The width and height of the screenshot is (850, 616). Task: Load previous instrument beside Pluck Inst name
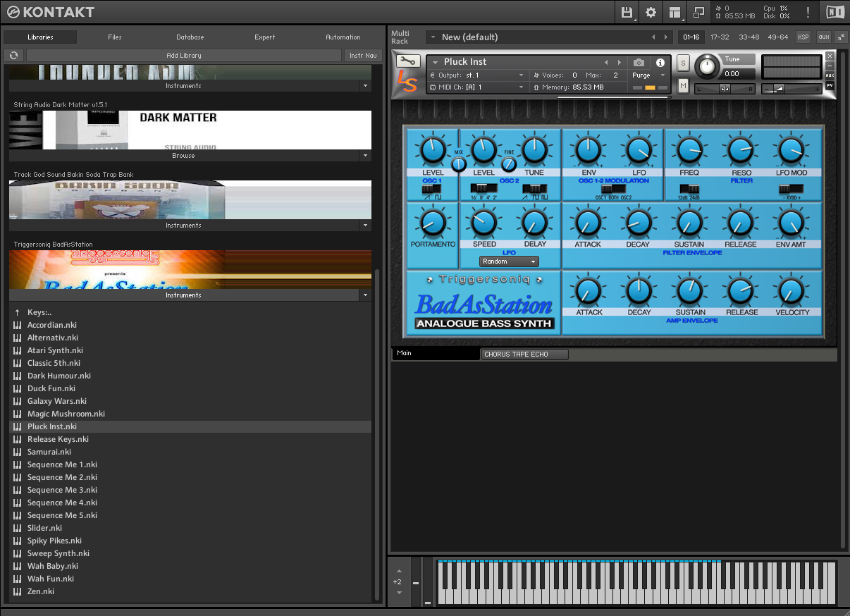[606, 62]
